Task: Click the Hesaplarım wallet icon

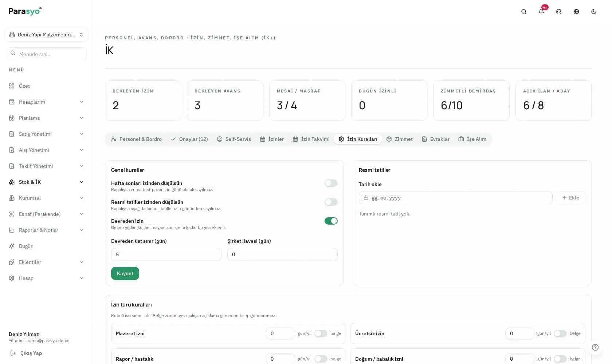Action: [12, 102]
